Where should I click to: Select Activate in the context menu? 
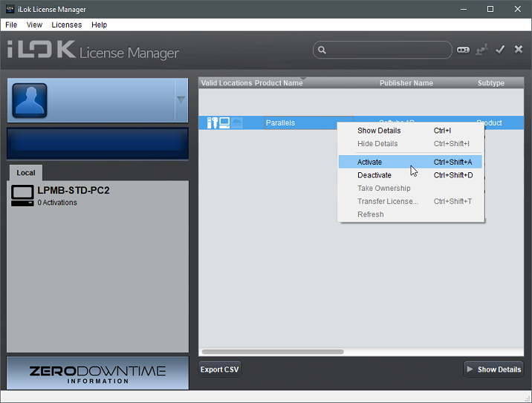[410, 162]
